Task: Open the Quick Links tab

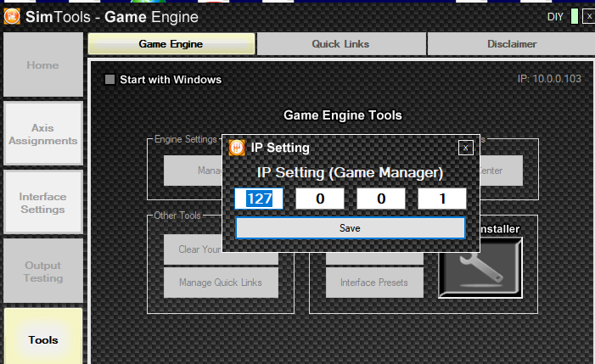Action: pos(340,44)
